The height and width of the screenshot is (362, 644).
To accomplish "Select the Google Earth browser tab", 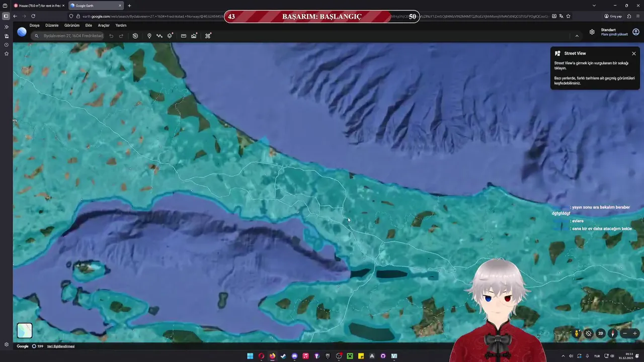I will (x=96, y=6).
